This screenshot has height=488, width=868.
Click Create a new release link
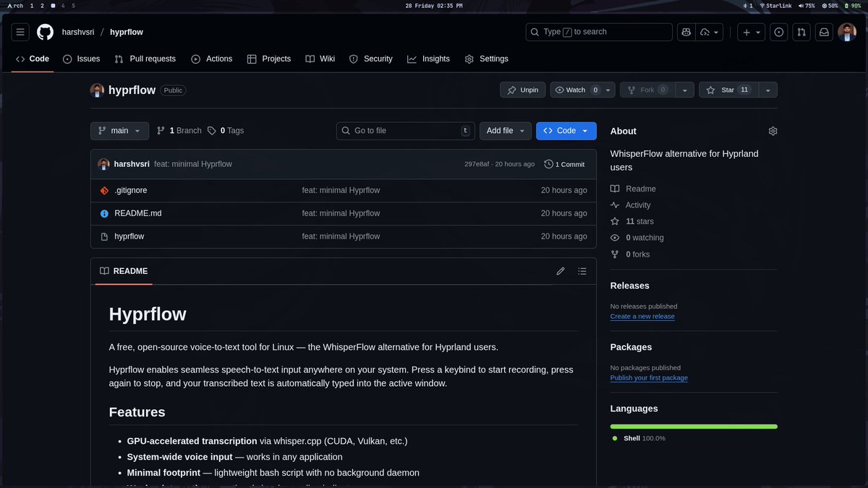click(x=642, y=317)
